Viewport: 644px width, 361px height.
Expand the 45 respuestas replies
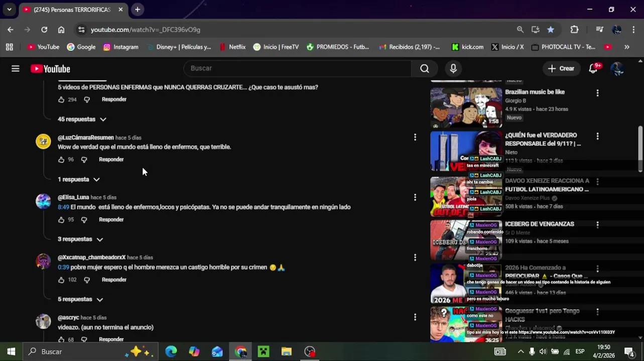tap(82, 119)
